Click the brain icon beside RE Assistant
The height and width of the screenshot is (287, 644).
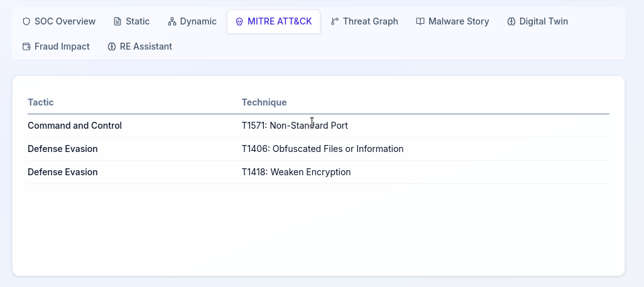coord(112,46)
